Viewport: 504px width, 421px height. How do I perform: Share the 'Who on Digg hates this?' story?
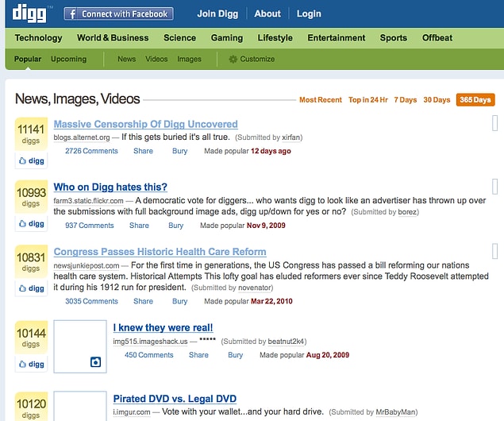coord(139,226)
